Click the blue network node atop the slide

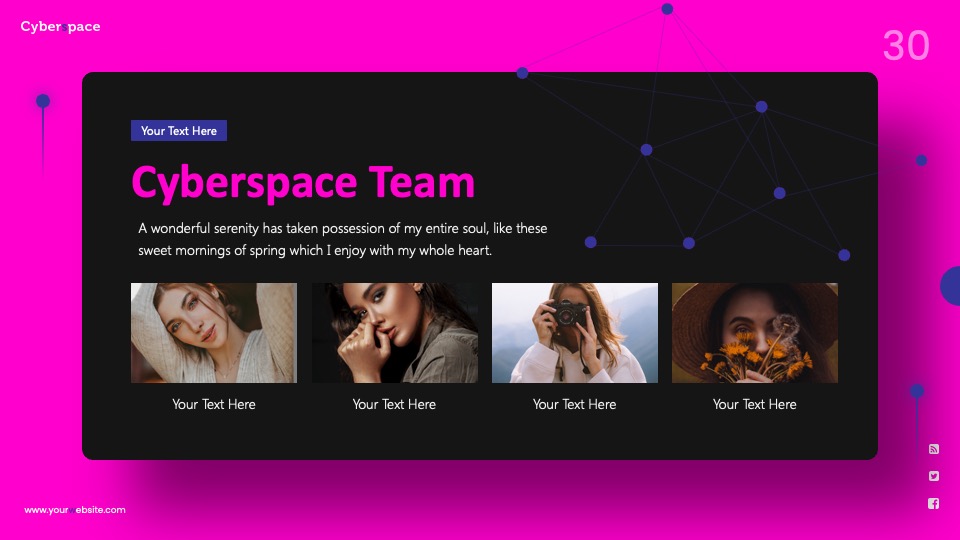click(x=667, y=9)
